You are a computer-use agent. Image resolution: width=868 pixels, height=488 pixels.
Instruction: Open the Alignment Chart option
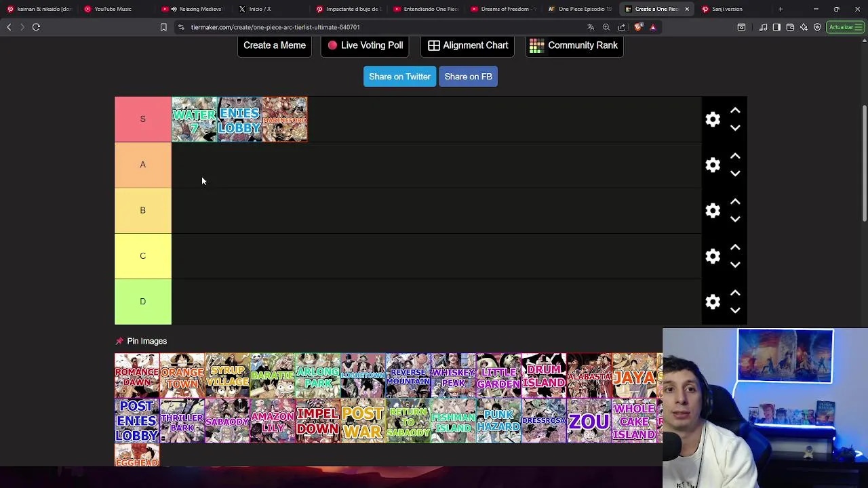(x=468, y=45)
